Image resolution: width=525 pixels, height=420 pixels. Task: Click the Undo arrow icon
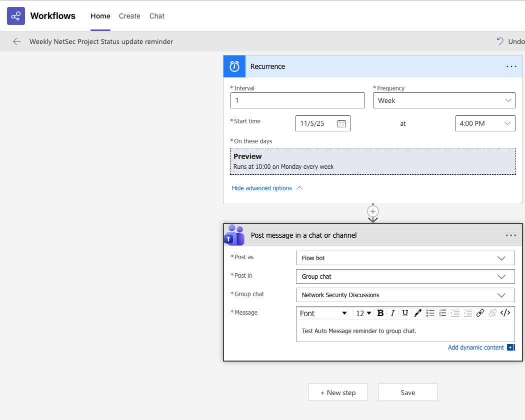point(500,41)
